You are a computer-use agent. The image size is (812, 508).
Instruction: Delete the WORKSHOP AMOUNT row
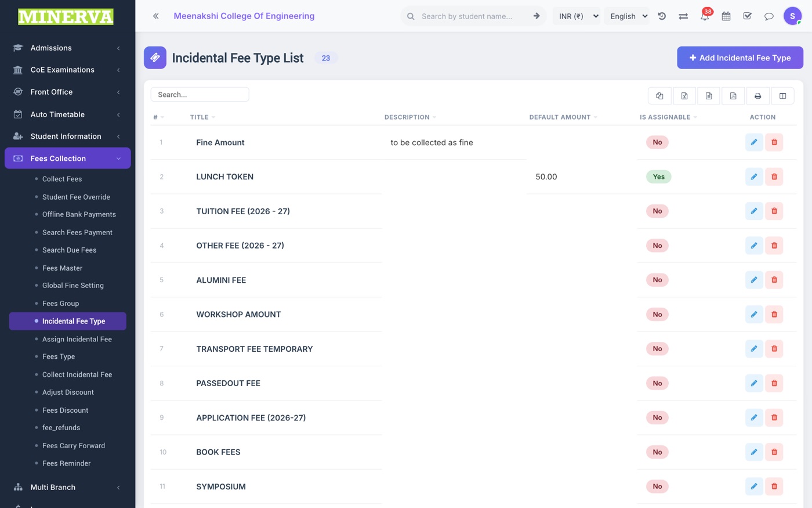pyautogui.click(x=774, y=314)
